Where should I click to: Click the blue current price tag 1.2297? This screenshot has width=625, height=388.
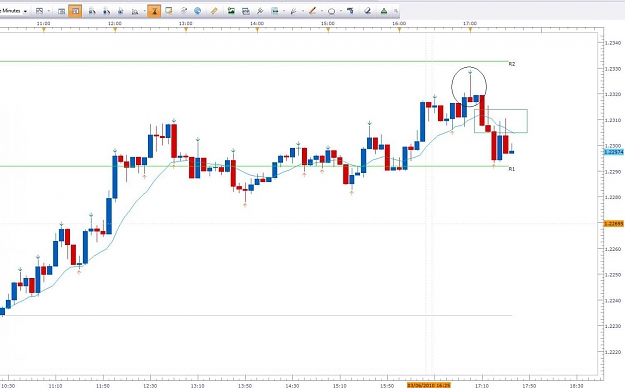[x=614, y=152]
